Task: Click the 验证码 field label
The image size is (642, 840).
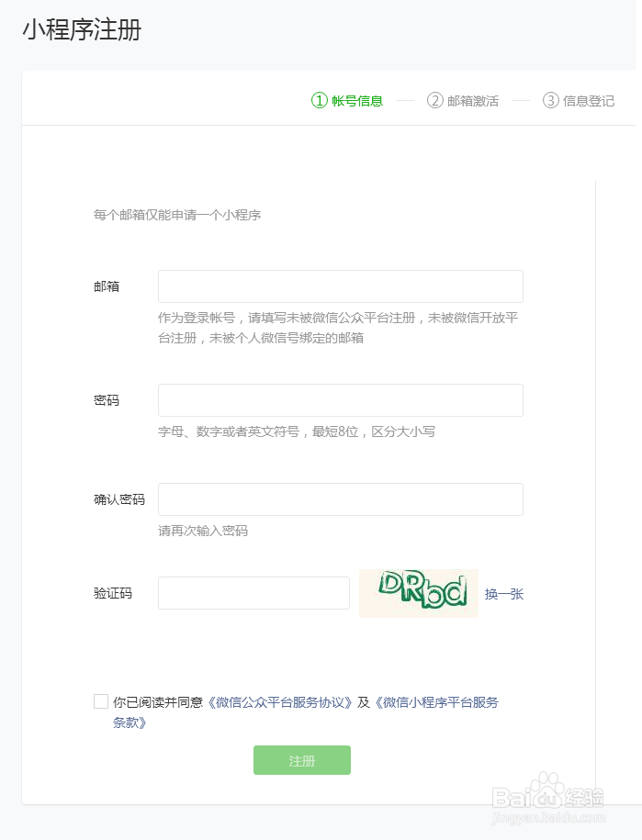Action: pos(113,593)
